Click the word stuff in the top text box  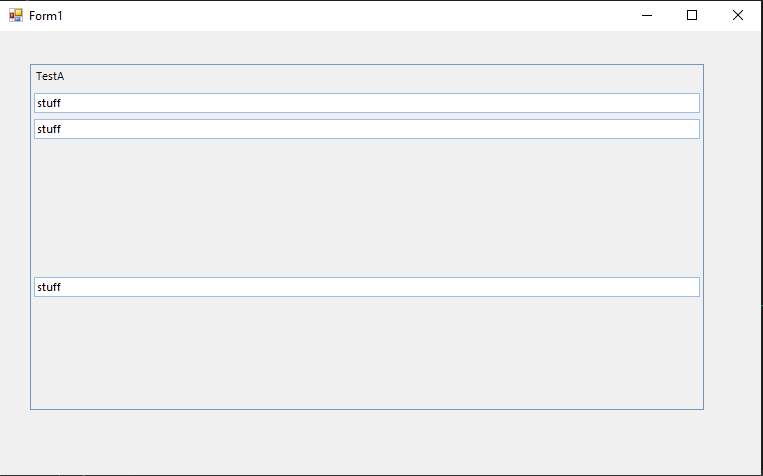[49, 103]
